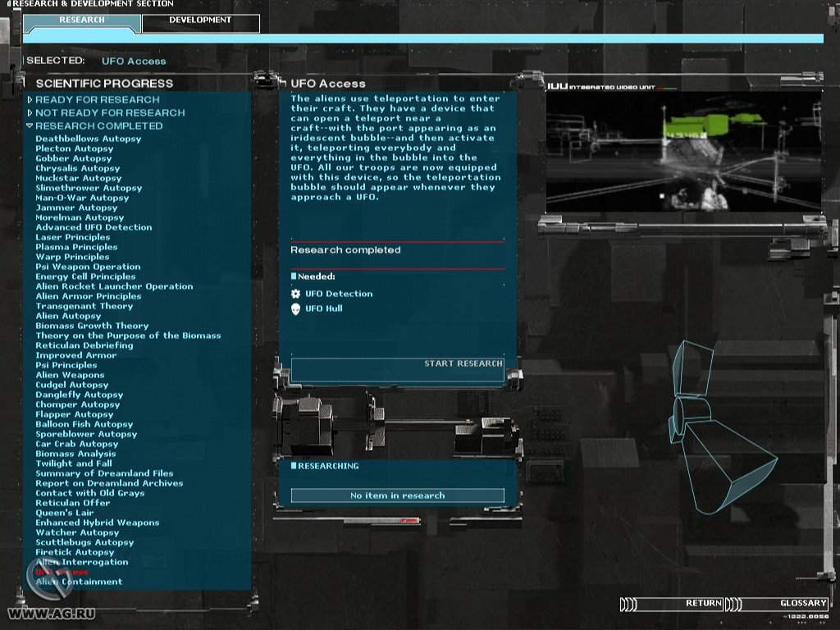Collapse the Research Completed list
The height and width of the screenshot is (630, 840).
[30, 126]
